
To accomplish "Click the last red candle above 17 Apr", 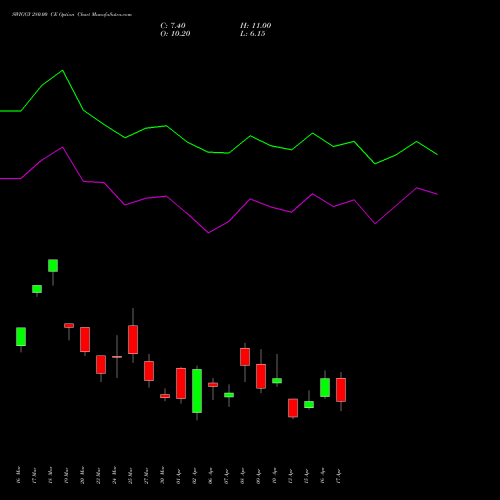I will [341, 390].
